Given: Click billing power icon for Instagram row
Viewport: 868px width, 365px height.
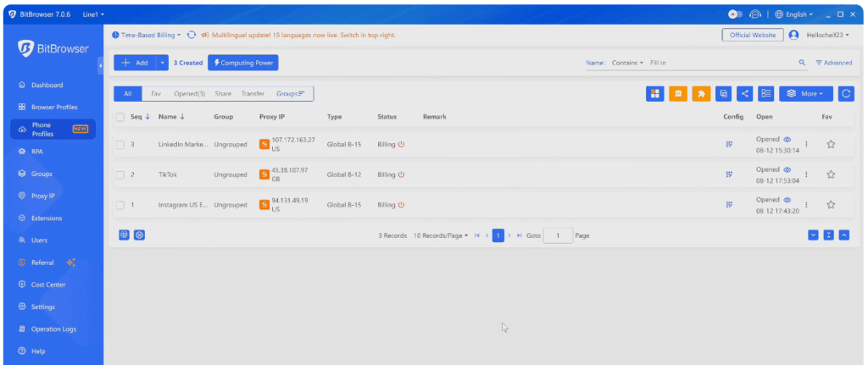Looking at the screenshot, I should coord(401,205).
